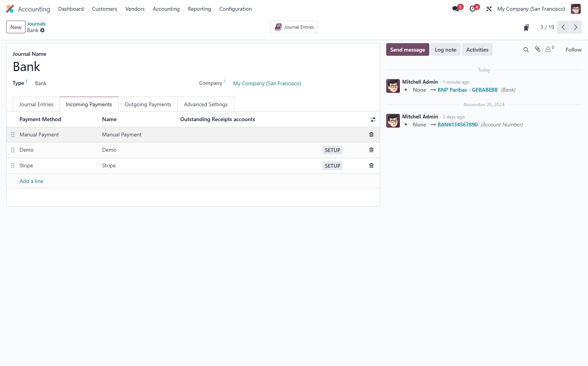588x366 pixels.
Task: Click the Follow button
Action: (574, 50)
